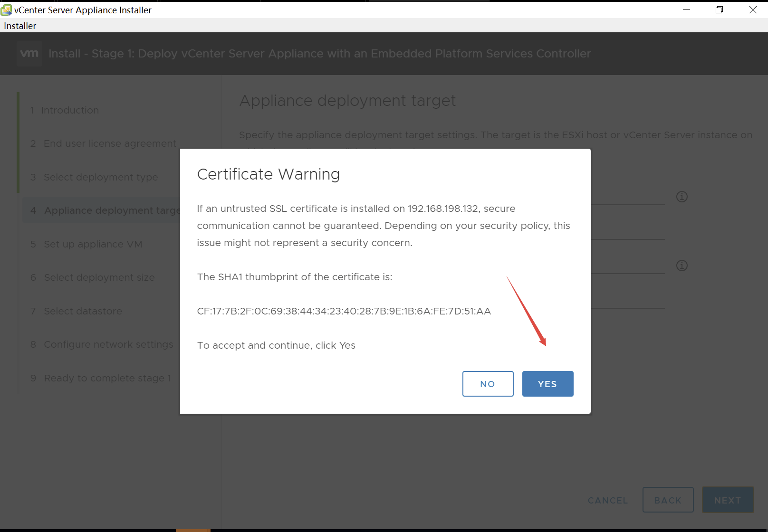Click the SHA1 thumbprint value text
Image resolution: width=768 pixels, height=532 pixels.
click(x=344, y=311)
